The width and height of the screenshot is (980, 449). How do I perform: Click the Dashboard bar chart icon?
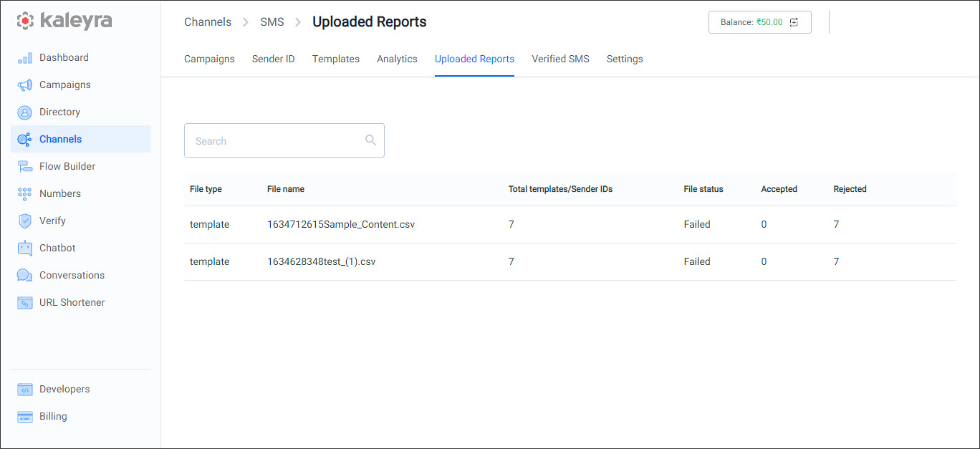(25, 58)
